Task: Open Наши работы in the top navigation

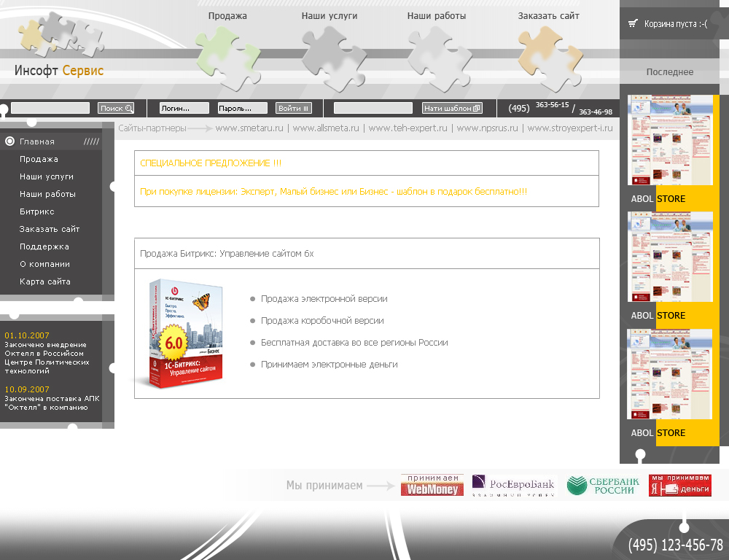Action: click(437, 16)
